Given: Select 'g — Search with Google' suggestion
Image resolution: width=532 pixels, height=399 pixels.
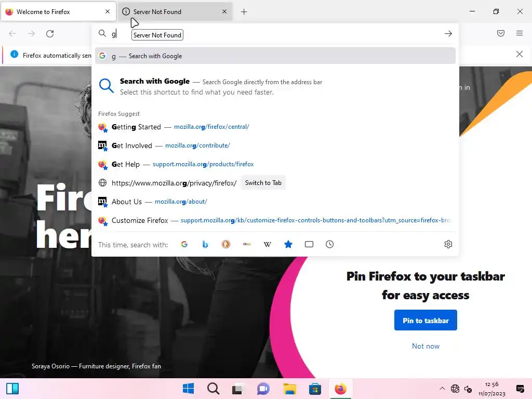Looking at the screenshot, I should (x=275, y=56).
